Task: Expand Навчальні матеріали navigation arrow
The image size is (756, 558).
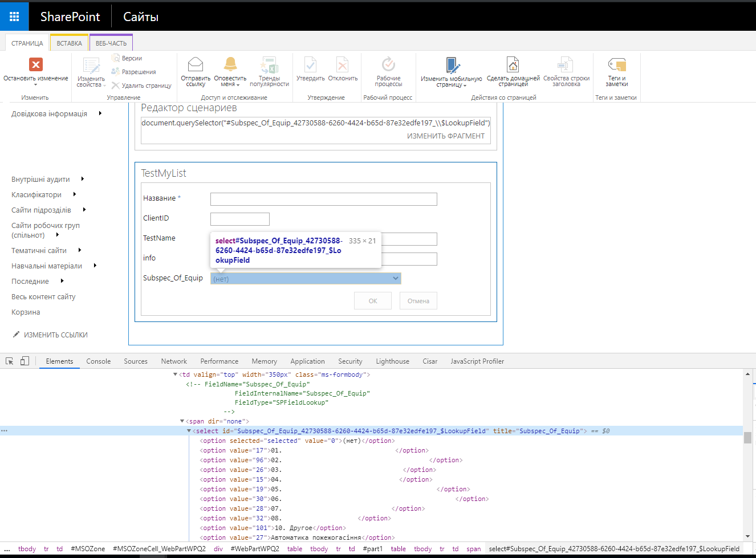Action: click(95, 266)
